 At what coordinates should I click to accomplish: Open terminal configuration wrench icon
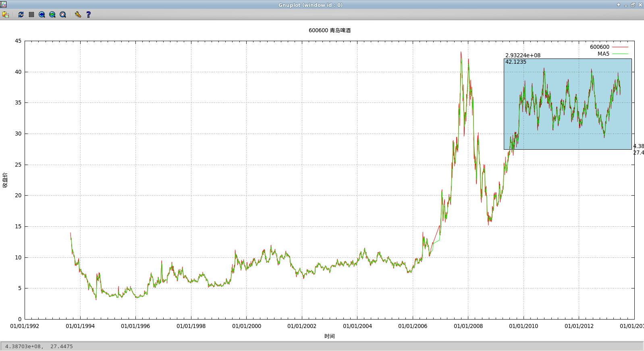78,15
